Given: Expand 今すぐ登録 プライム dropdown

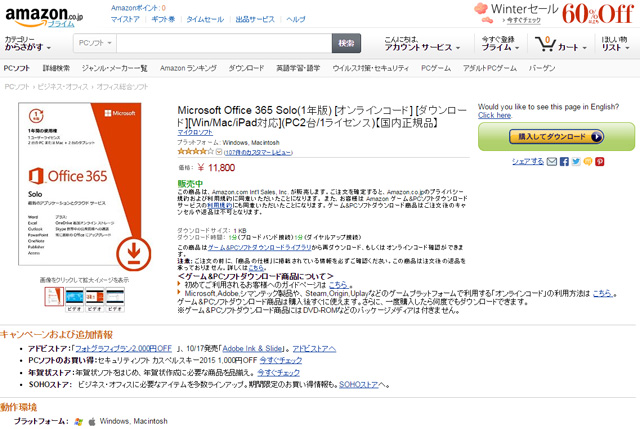Looking at the screenshot, I should point(500,44).
